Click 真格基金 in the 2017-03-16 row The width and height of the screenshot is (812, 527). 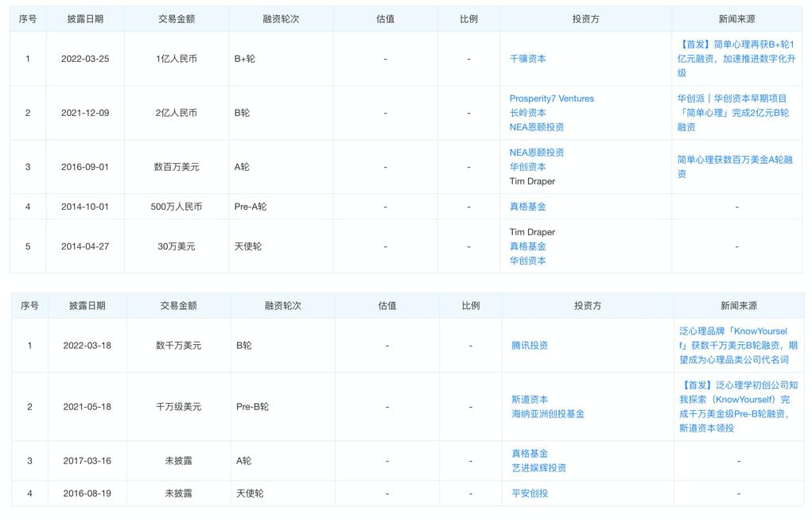[530, 454]
